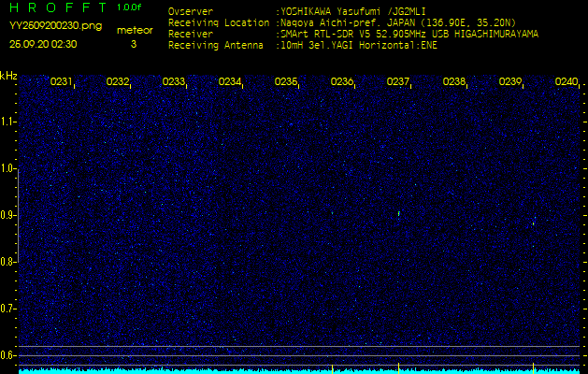Screen dimensions: 588x374
Task: Select the 0237 time marker
Action: point(398,82)
